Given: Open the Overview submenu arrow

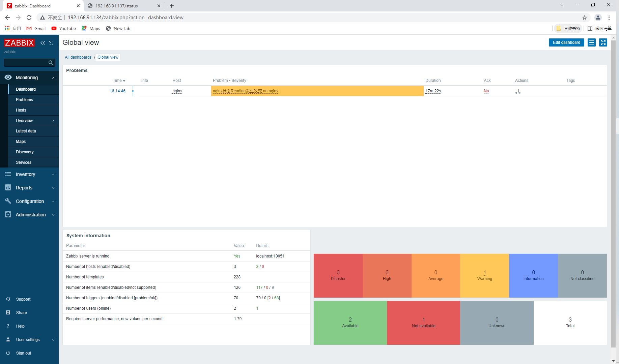Looking at the screenshot, I should 53,121.
